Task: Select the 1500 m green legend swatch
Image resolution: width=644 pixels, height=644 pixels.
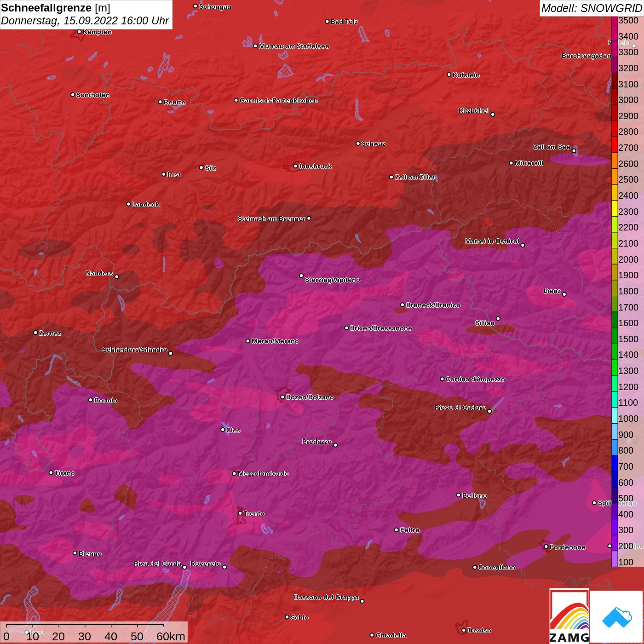Action: pos(615,336)
